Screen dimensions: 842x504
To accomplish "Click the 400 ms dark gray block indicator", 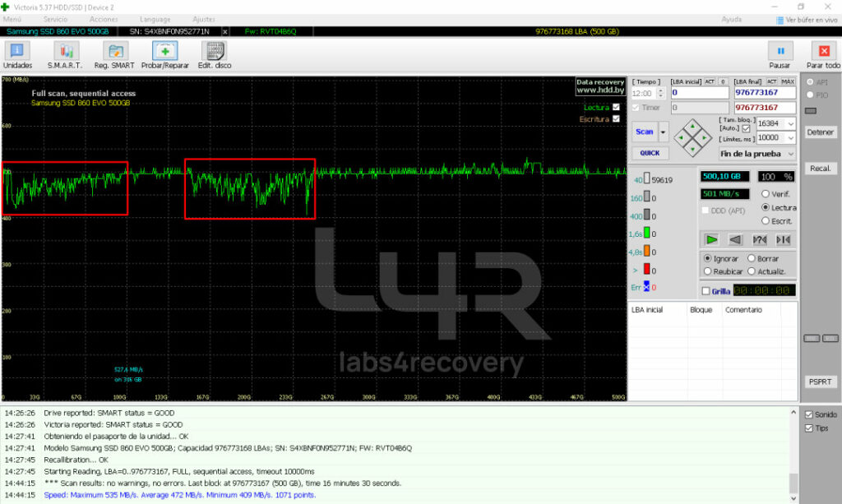I will tap(646, 215).
